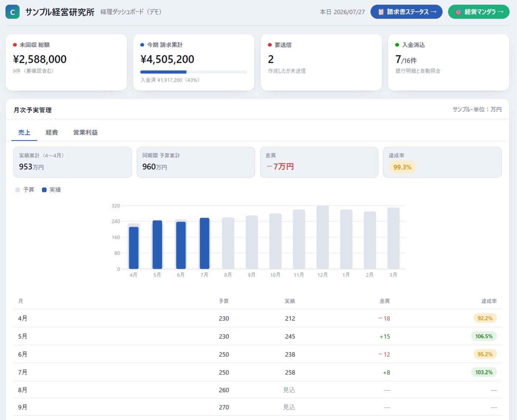Click the invoice icon in 請求書ステータス button
The width and height of the screenshot is (517, 420).
click(x=381, y=12)
